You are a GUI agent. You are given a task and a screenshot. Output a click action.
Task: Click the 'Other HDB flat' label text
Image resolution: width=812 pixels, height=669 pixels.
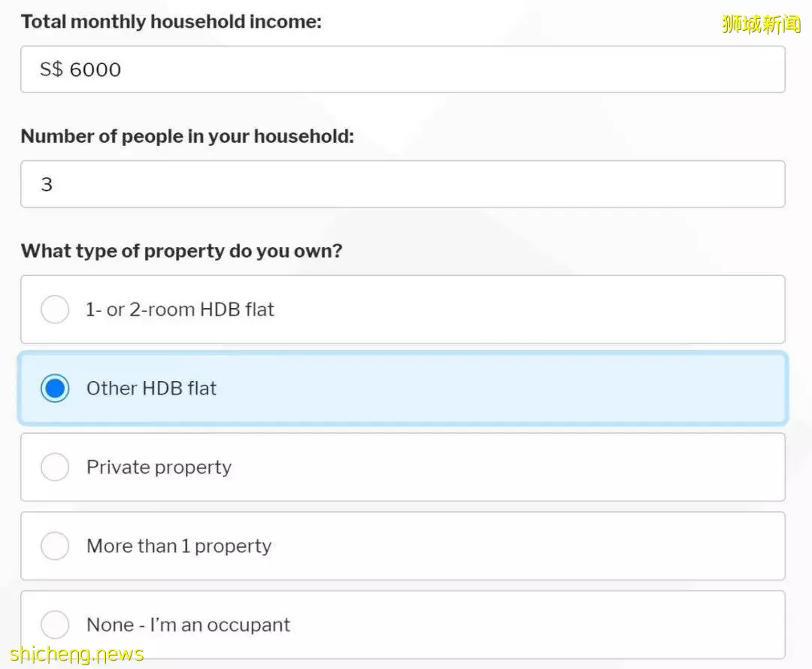click(x=151, y=389)
